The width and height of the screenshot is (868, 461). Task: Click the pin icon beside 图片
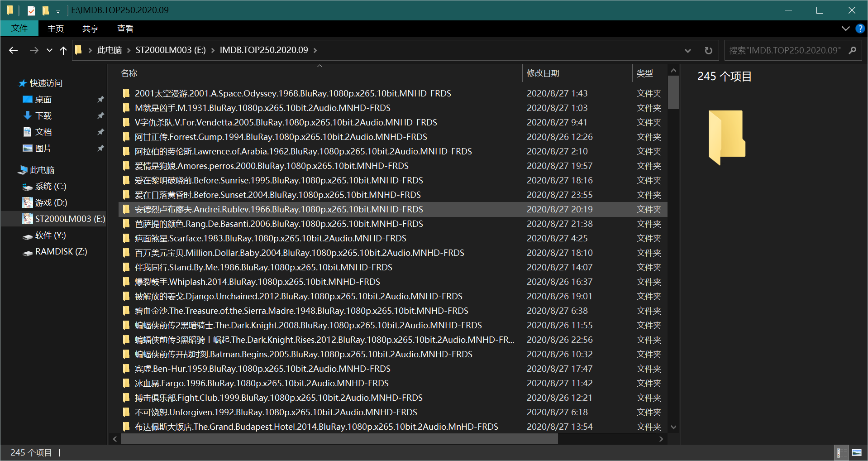100,148
